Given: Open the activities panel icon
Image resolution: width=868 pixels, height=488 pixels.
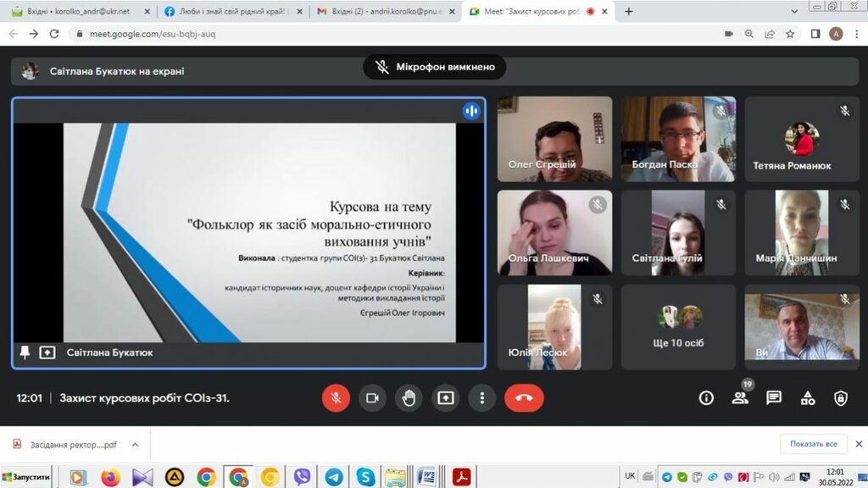Looking at the screenshot, I should pyautogui.click(x=808, y=398).
